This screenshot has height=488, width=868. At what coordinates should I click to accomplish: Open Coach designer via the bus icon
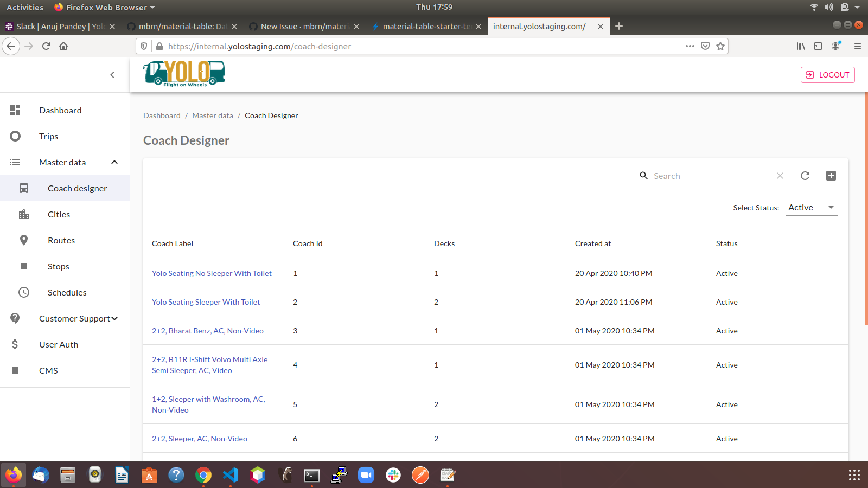coord(24,188)
